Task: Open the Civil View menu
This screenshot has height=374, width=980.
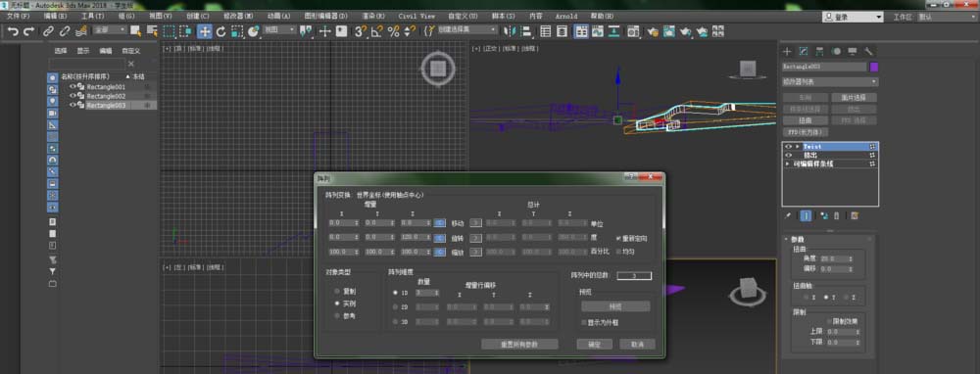Action: pyautogui.click(x=416, y=16)
